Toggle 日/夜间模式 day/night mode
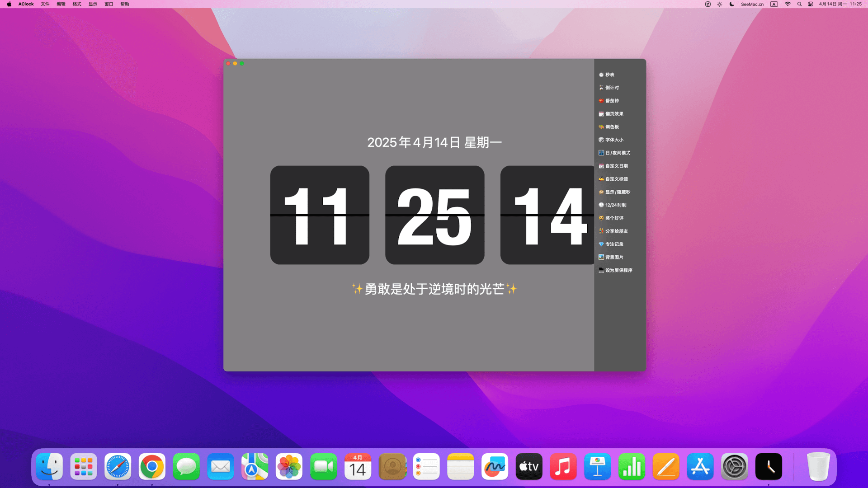 point(617,153)
